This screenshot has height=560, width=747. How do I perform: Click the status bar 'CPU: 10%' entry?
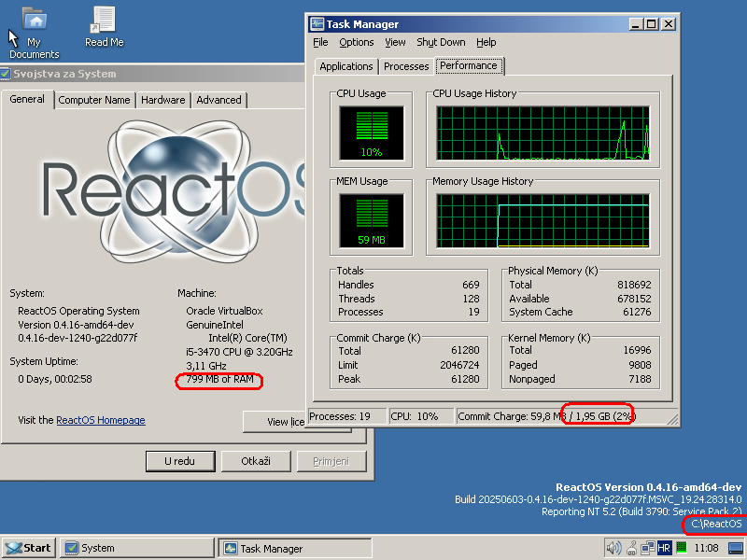click(421, 416)
